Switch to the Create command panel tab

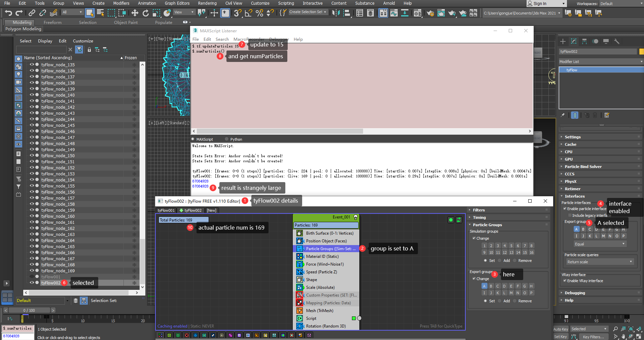563,41
